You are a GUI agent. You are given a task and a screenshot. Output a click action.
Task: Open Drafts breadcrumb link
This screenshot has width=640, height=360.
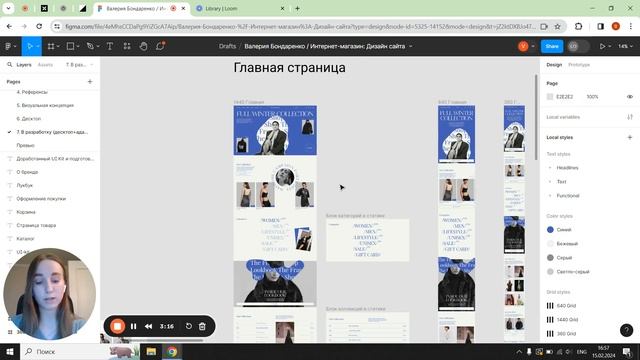pyautogui.click(x=227, y=47)
